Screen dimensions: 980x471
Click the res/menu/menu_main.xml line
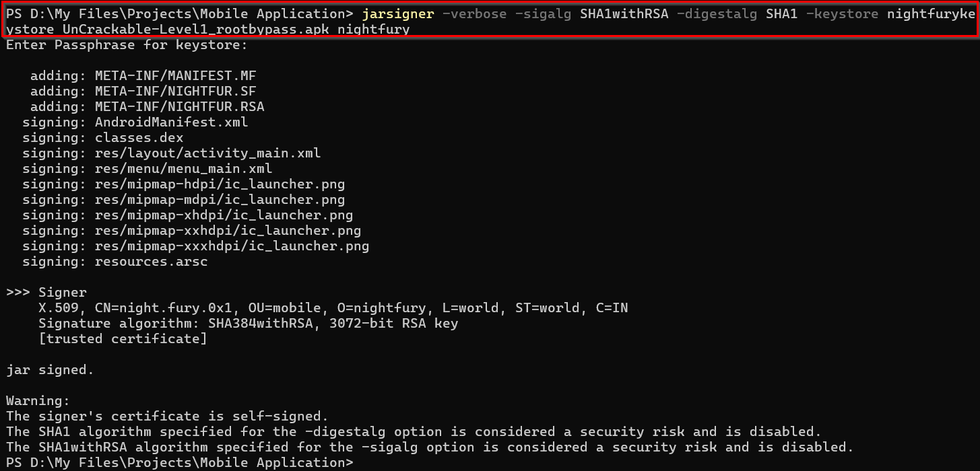tap(183, 169)
